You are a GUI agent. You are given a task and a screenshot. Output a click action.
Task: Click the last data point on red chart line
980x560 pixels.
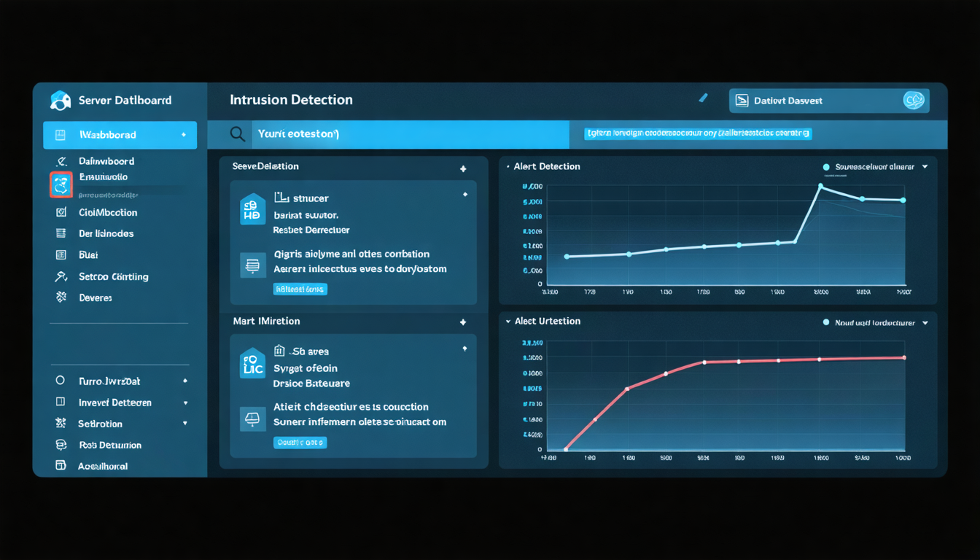pyautogui.click(x=904, y=357)
